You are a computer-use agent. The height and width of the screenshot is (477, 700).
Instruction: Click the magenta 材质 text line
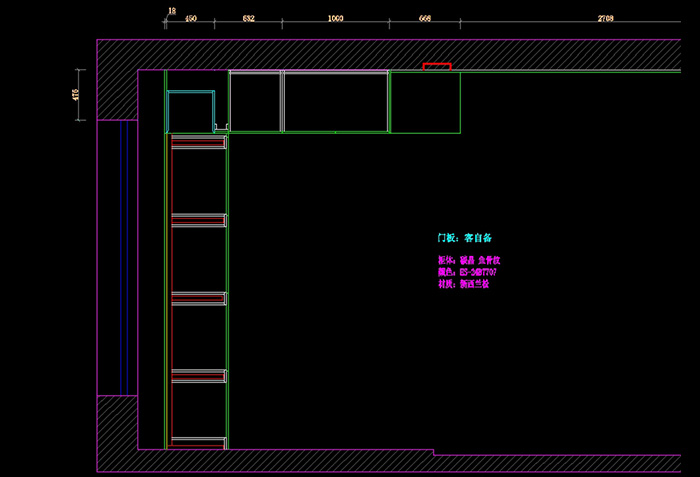pyautogui.click(x=463, y=284)
